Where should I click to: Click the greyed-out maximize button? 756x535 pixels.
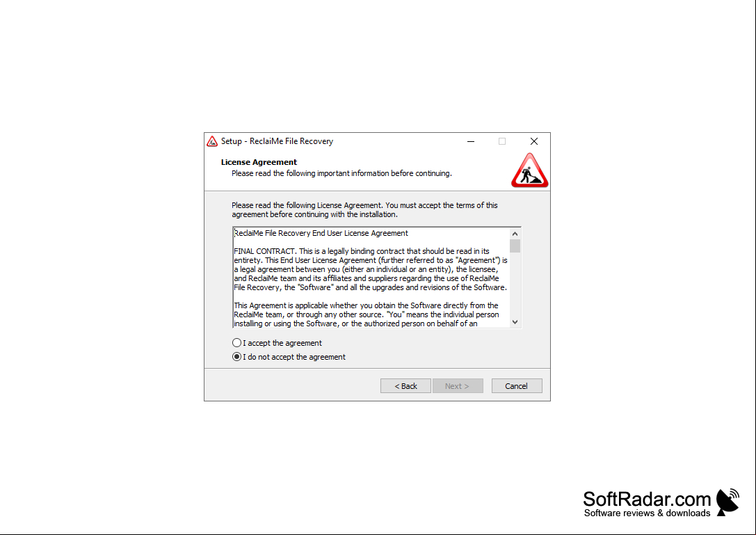point(502,141)
